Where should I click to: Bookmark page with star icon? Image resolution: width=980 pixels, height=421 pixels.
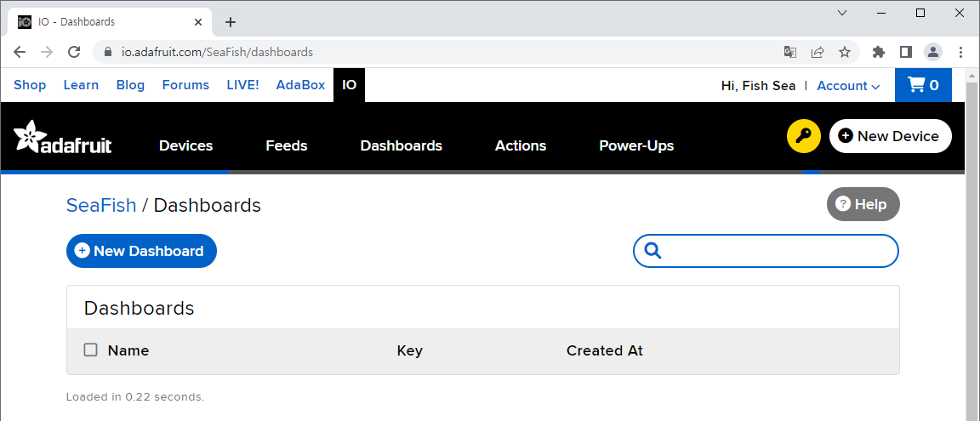click(x=845, y=53)
